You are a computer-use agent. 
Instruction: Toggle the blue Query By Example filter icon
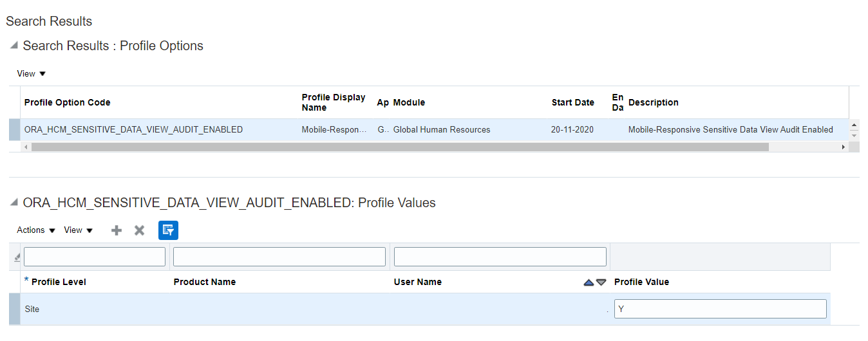[x=168, y=230]
